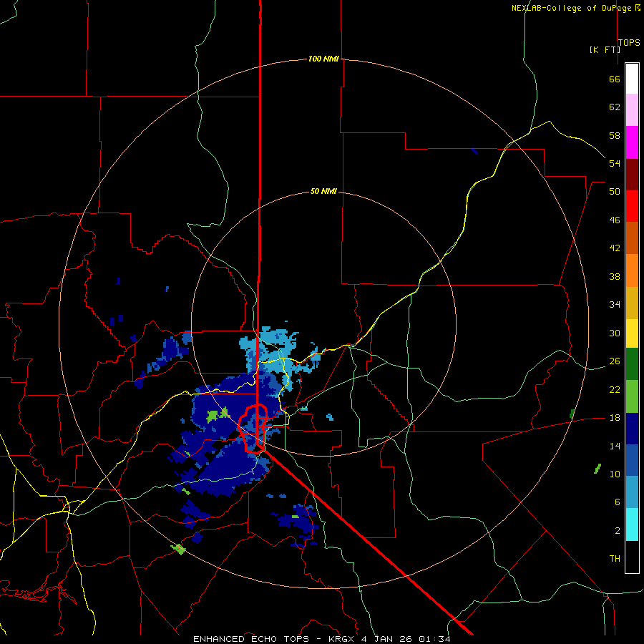Click the magenta legend swatch
The image size is (644, 644).
[632, 142]
